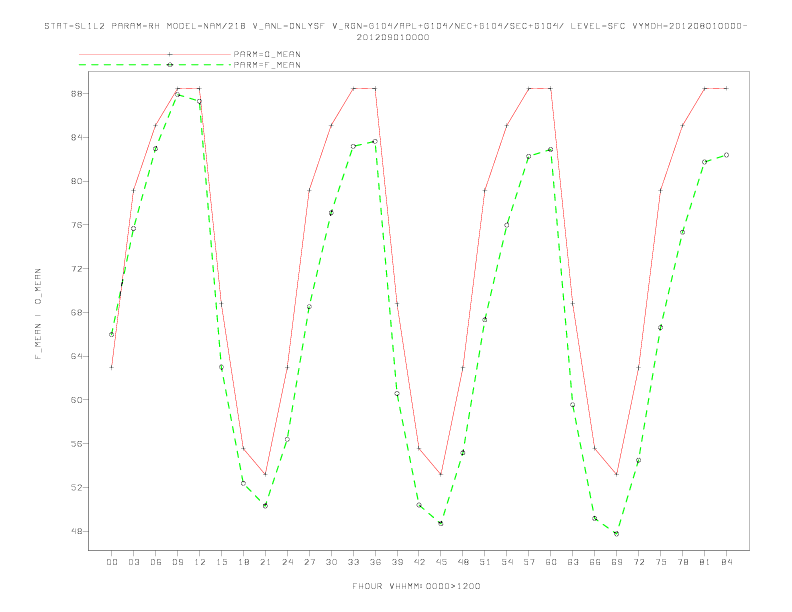The width and height of the screenshot is (792, 612).
Task: Click the FHOUR VHHMM x-axis title
Action: point(416,586)
